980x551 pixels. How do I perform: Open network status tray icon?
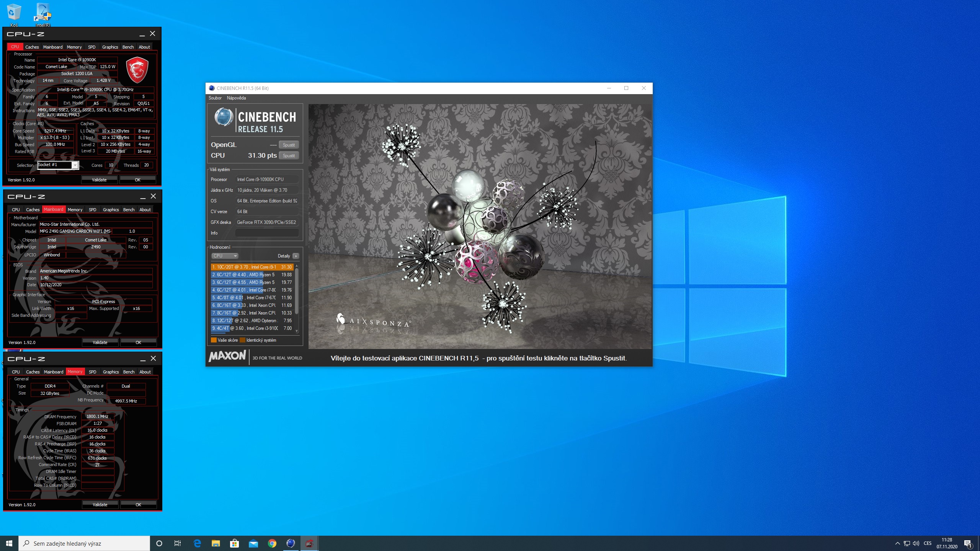pos(906,543)
